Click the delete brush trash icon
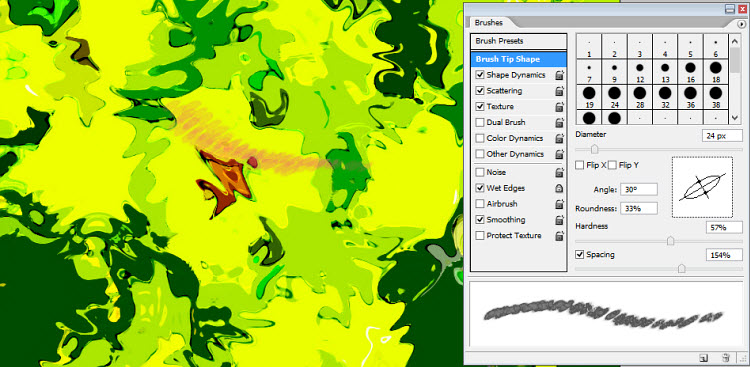 tap(726, 357)
